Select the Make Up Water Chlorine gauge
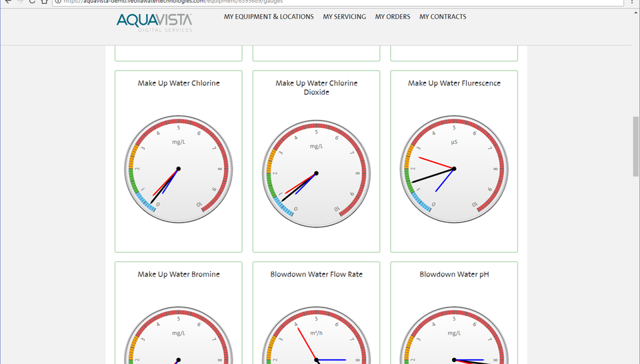640x364 pixels. tap(179, 169)
